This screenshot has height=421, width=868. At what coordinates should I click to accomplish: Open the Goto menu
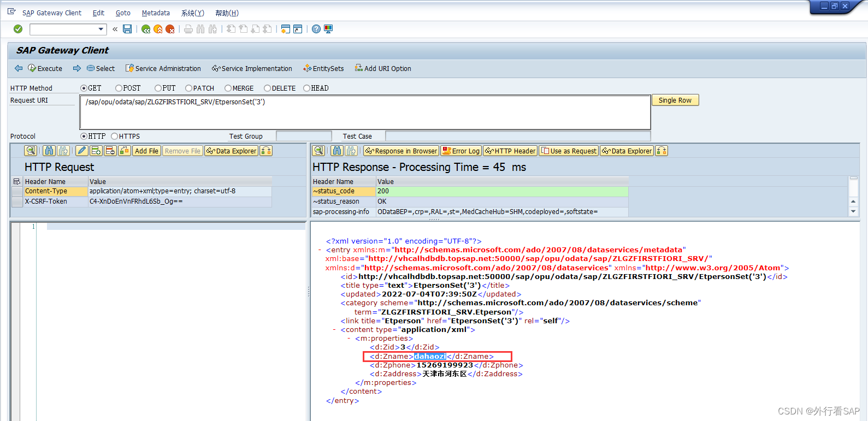pos(123,13)
